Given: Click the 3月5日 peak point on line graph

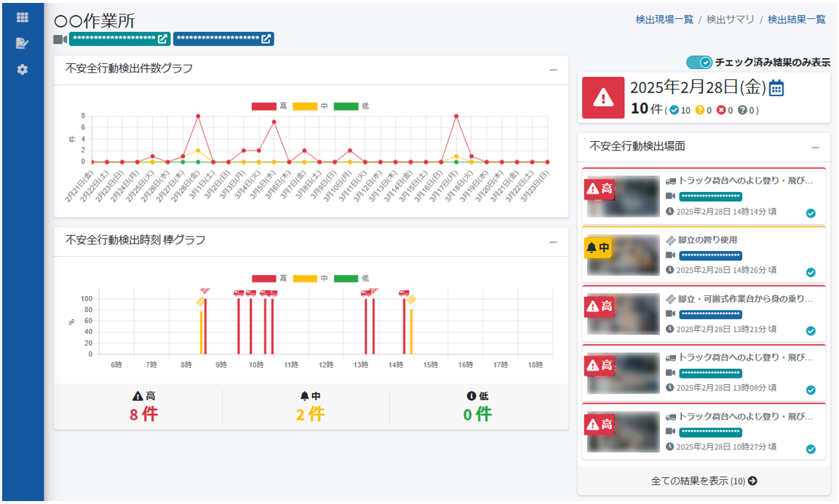Looking at the screenshot, I should (274, 122).
